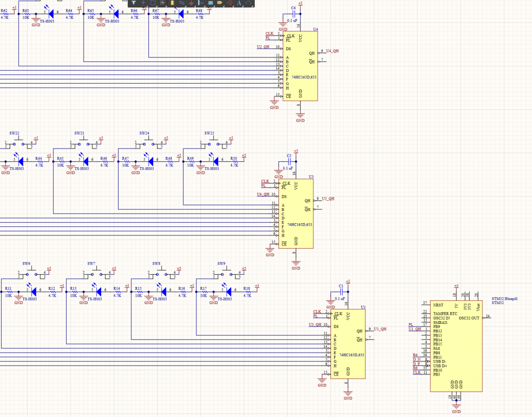
Task: Select the blue wire placement tool
Action: tap(182, 3)
